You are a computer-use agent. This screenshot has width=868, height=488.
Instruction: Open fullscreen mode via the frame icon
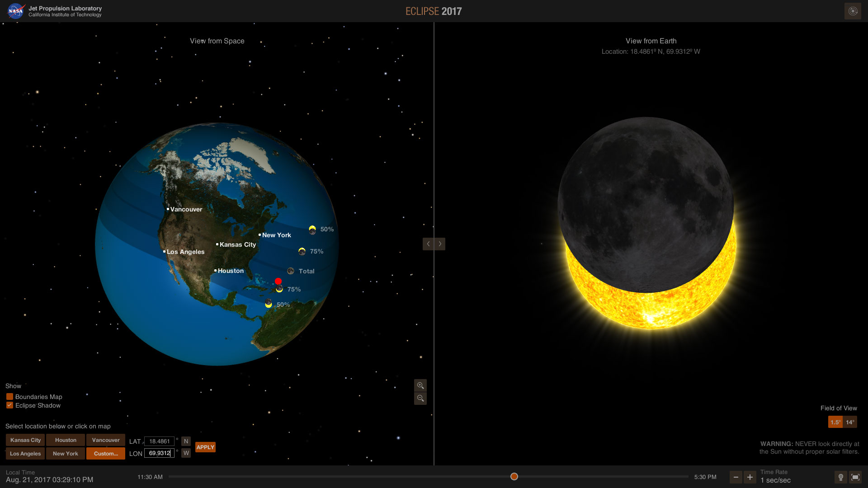pos(856,477)
